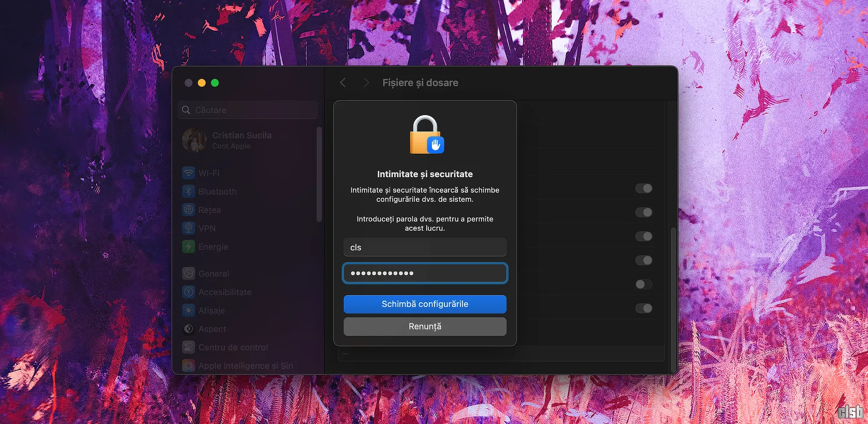Image resolution: width=868 pixels, height=424 pixels.
Task: Open the Afișaje sun icon
Action: pyautogui.click(x=189, y=310)
